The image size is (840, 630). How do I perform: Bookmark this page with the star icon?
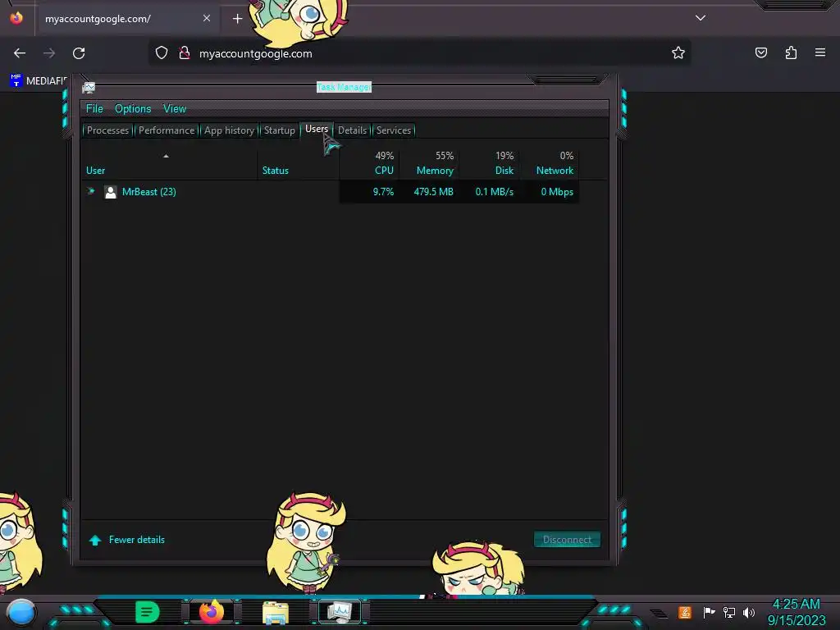point(678,52)
